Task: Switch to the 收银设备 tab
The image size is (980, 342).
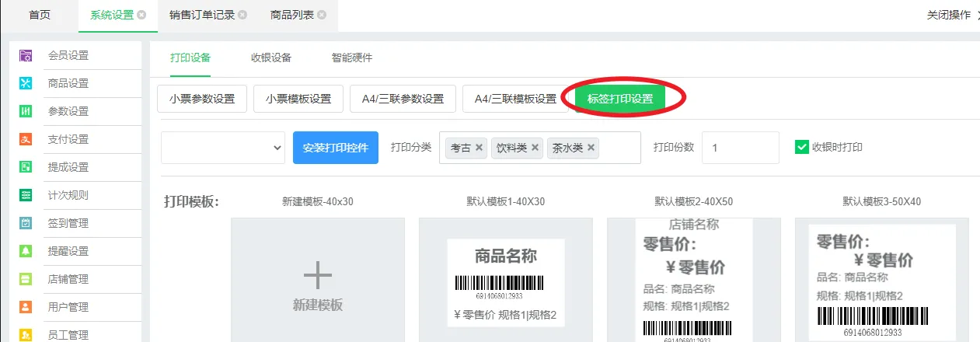Action: point(270,58)
